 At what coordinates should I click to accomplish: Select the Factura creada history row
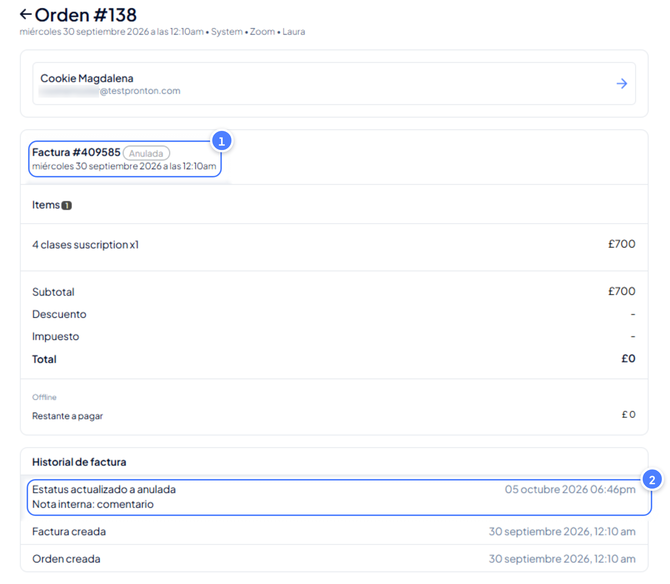[x=334, y=531]
